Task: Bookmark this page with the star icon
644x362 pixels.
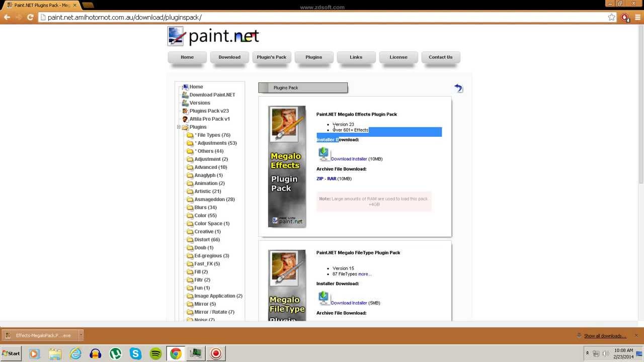Action: coord(611,17)
